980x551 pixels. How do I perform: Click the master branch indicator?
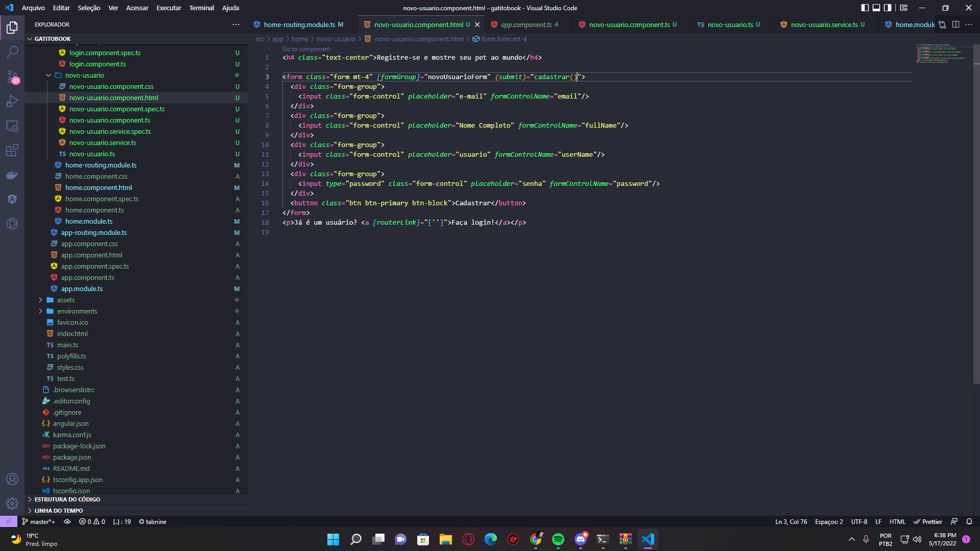point(39,521)
